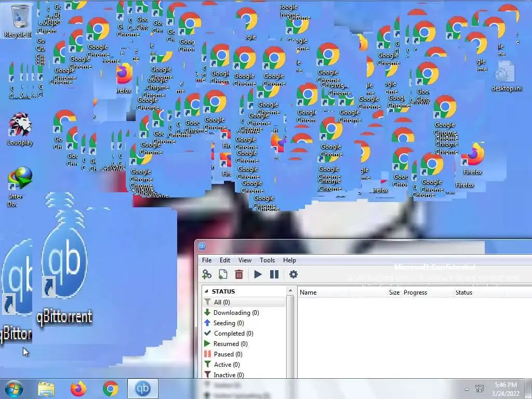Click the Pause toolbar button
This screenshot has width=532, height=399.
click(x=274, y=274)
